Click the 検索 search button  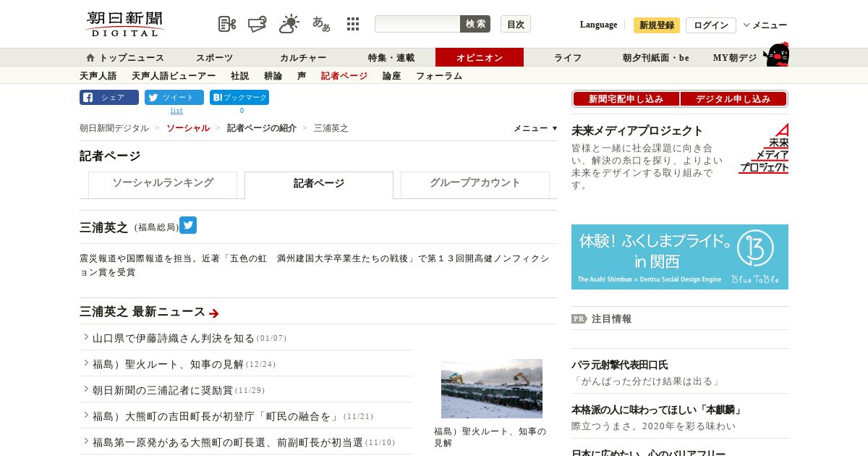coord(475,24)
